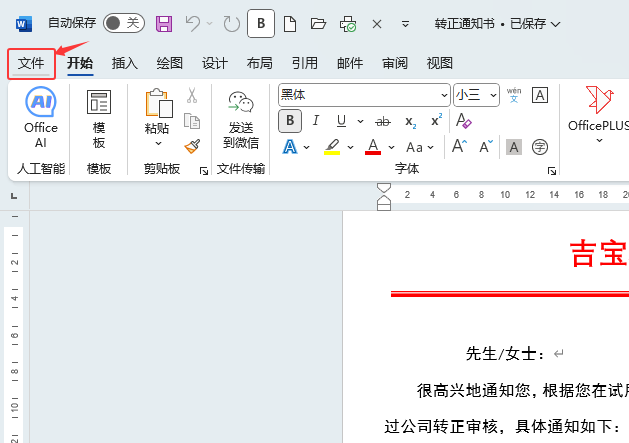The width and height of the screenshot is (629, 443).
Task: Click the quick access Bold button
Action: point(261,24)
